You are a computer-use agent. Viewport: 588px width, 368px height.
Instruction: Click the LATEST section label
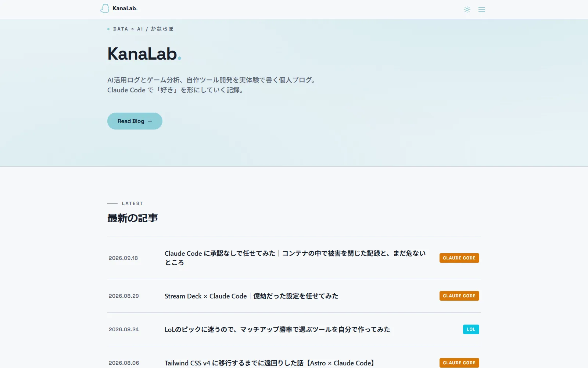tap(132, 203)
